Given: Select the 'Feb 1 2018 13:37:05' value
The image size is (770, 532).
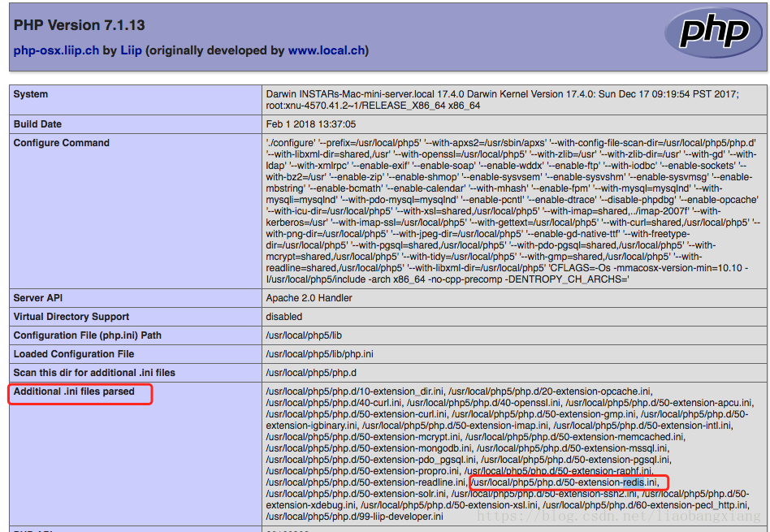Looking at the screenshot, I should click(311, 124).
